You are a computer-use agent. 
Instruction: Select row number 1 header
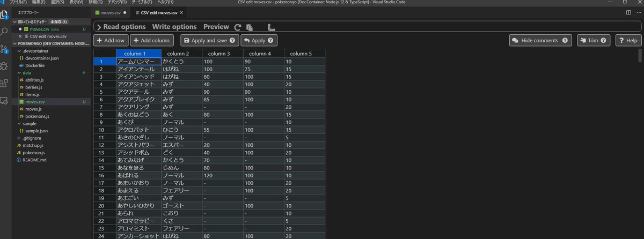click(105, 62)
